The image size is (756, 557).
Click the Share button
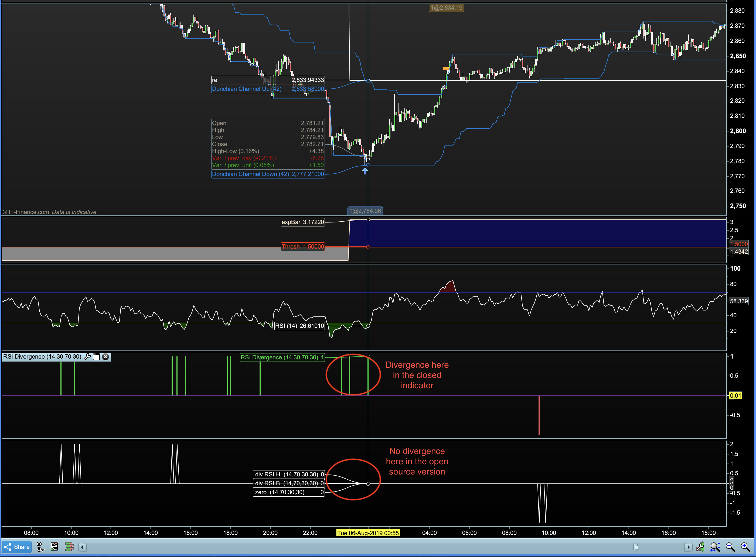(x=16, y=546)
